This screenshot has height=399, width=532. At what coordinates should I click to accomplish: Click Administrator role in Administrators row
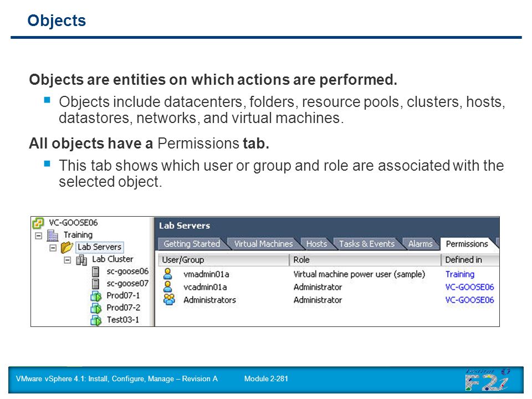(x=318, y=300)
